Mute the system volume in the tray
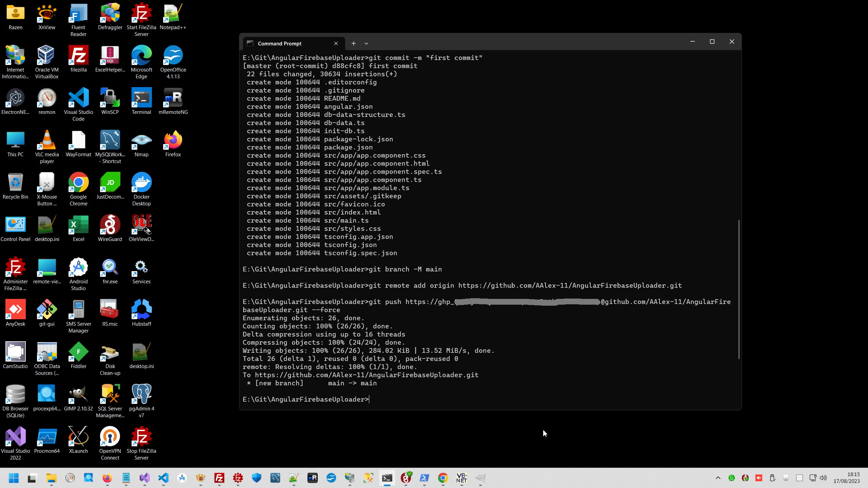The height and width of the screenshot is (488, 868). coord(823,478)
